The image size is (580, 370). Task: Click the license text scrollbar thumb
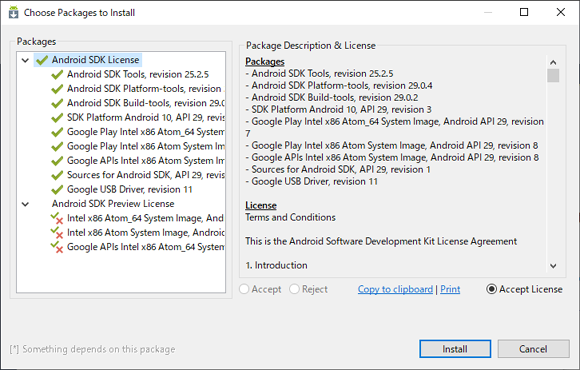pos(553,75)
